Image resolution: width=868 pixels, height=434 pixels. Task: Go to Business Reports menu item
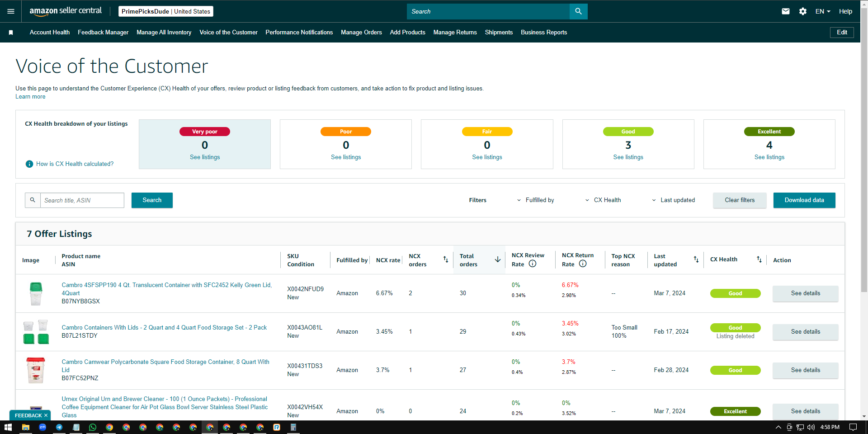[x=543, y=33]
